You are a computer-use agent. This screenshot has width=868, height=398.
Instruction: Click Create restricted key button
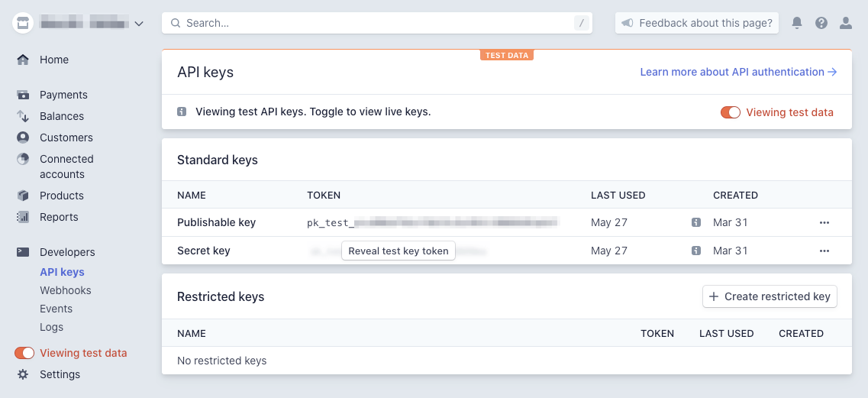pyautogui.click(x=770, y=296)
